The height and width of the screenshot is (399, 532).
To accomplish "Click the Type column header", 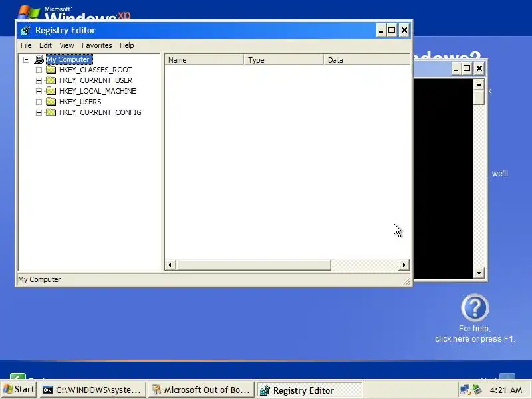I will [284, 60].
